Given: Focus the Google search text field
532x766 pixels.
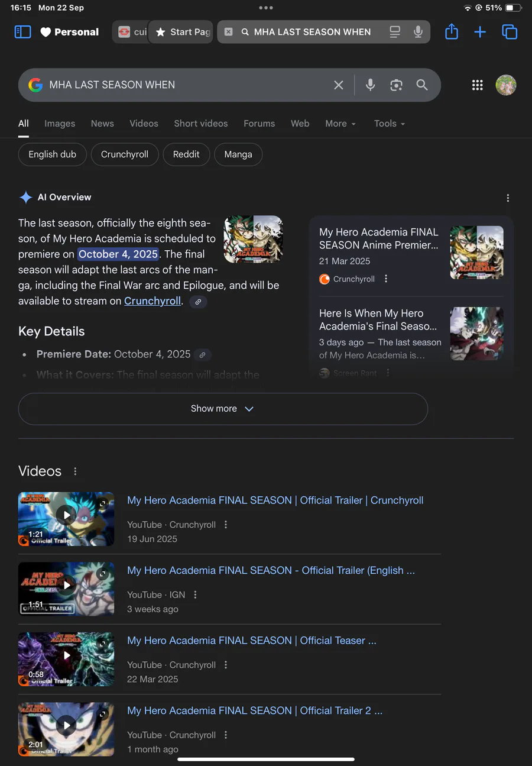Looking at the screenshot, I should pyautogui.click(x=186, y=85).
